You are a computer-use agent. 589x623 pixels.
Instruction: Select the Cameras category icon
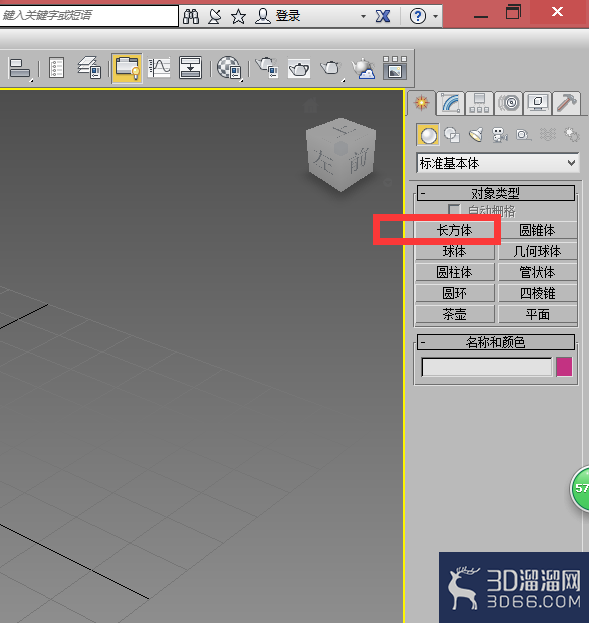coord(500,135)
